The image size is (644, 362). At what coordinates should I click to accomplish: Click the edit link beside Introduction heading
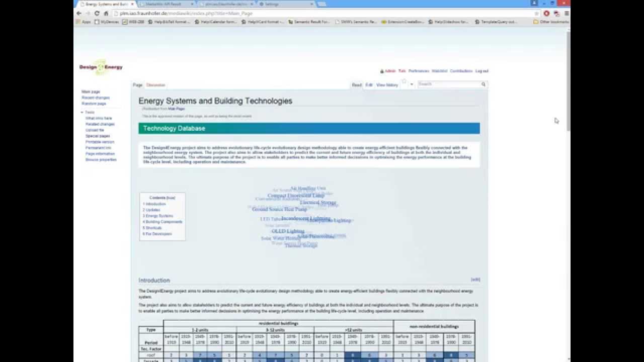(x=475, y=280)
